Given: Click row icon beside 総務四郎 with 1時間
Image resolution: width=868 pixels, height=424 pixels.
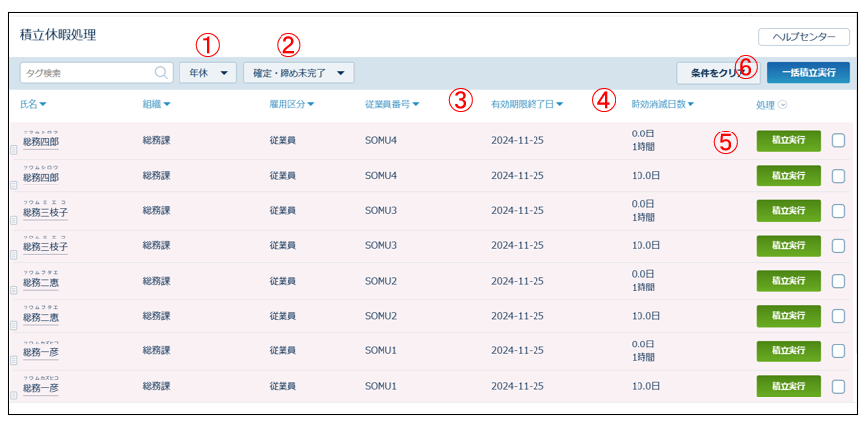Looking at the screenshot, I should (14, 150).
